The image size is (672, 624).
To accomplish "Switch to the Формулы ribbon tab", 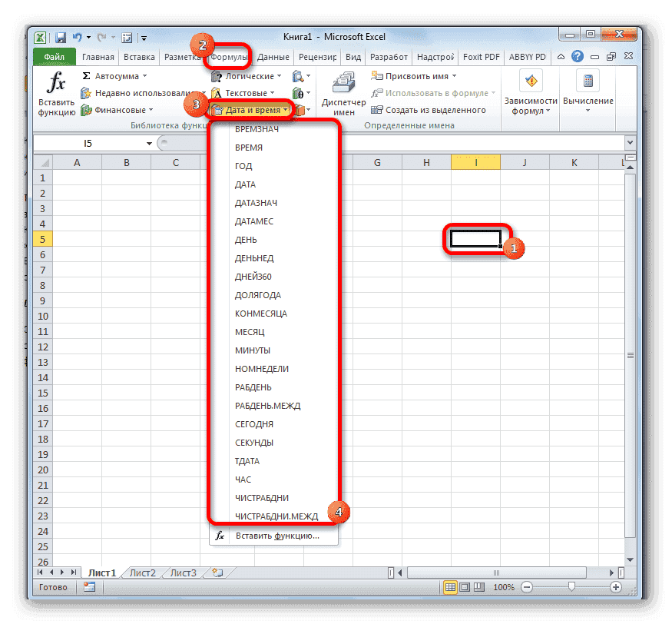I will click(228, 56).
